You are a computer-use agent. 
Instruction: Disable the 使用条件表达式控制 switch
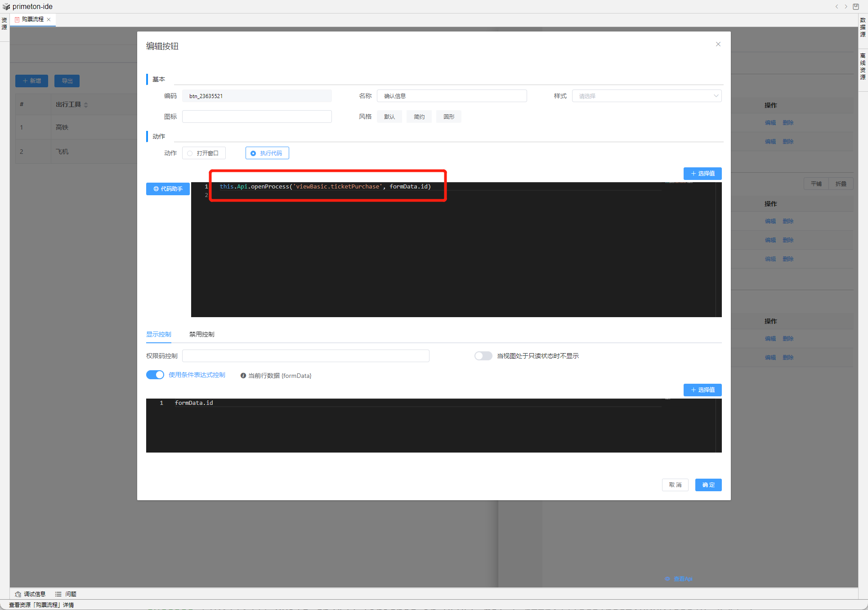pos(155,375)
